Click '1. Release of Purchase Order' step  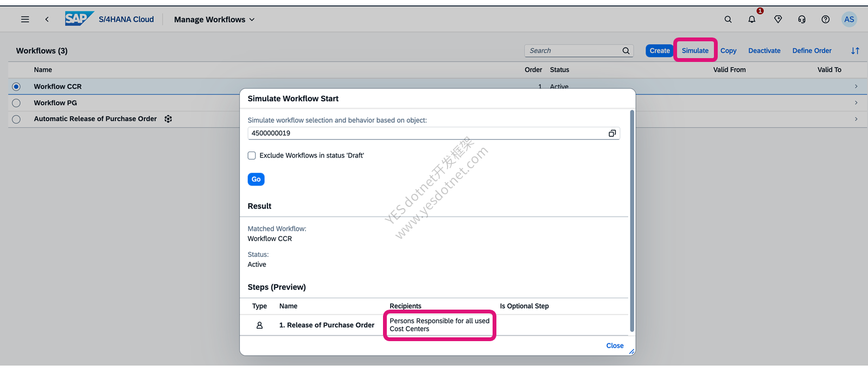point(327,325)
